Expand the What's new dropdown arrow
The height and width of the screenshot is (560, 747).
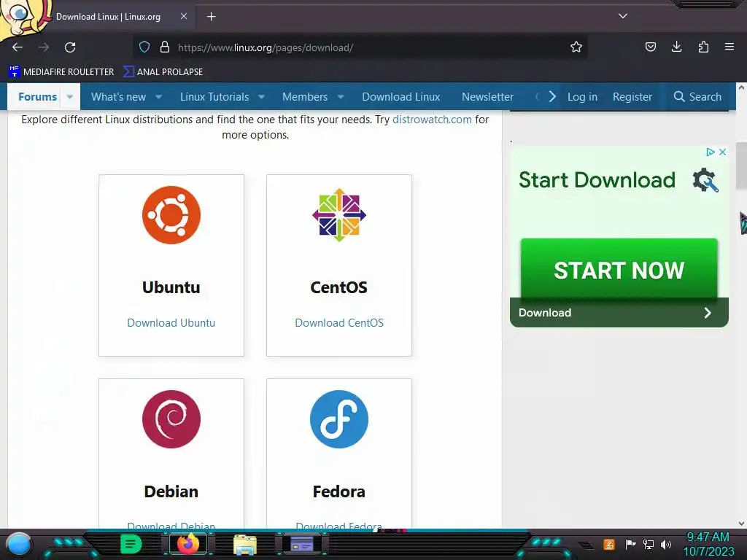coord(158,97)
